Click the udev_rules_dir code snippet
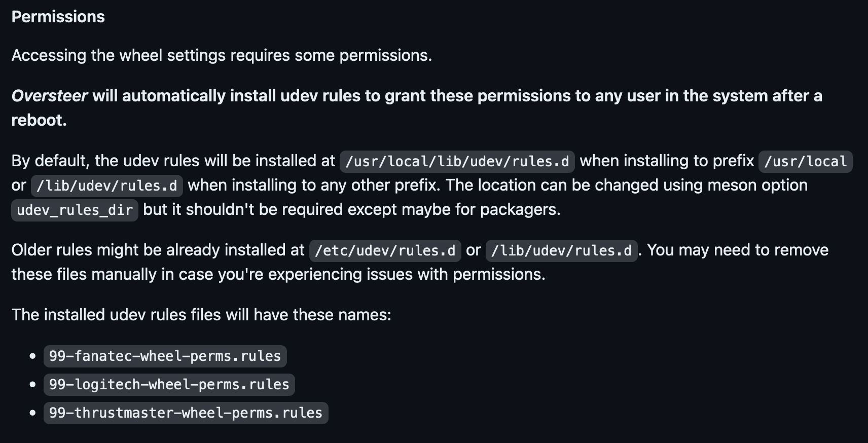This screenshot has height=443, width=868. [75, 210]
